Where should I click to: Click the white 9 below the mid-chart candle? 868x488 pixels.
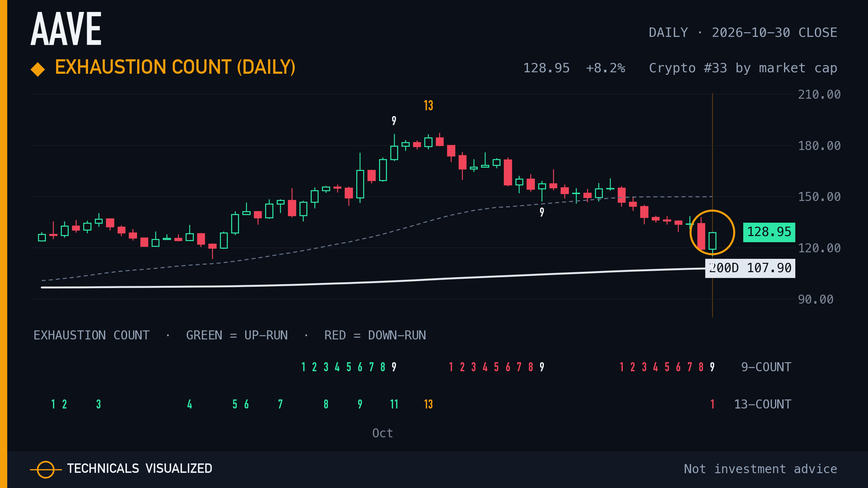542,212
